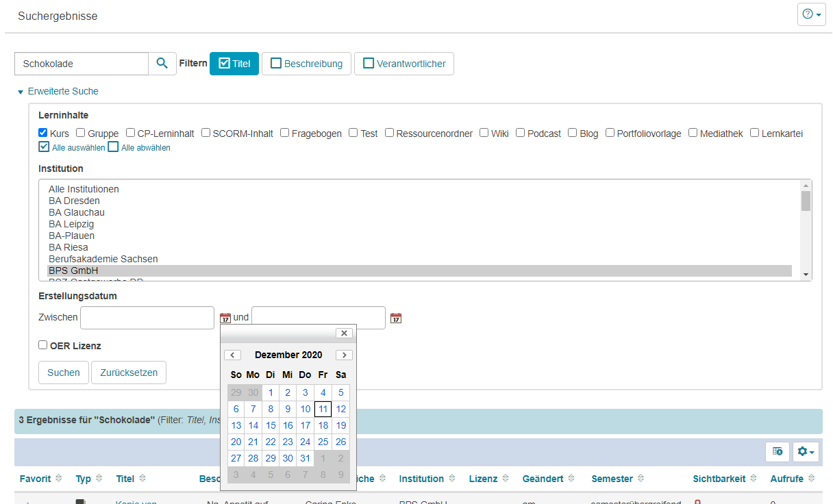Open the gear settings menu above the results table
Image resolution: width=833 pixels, height=504 pixels.
click(806, 452)
